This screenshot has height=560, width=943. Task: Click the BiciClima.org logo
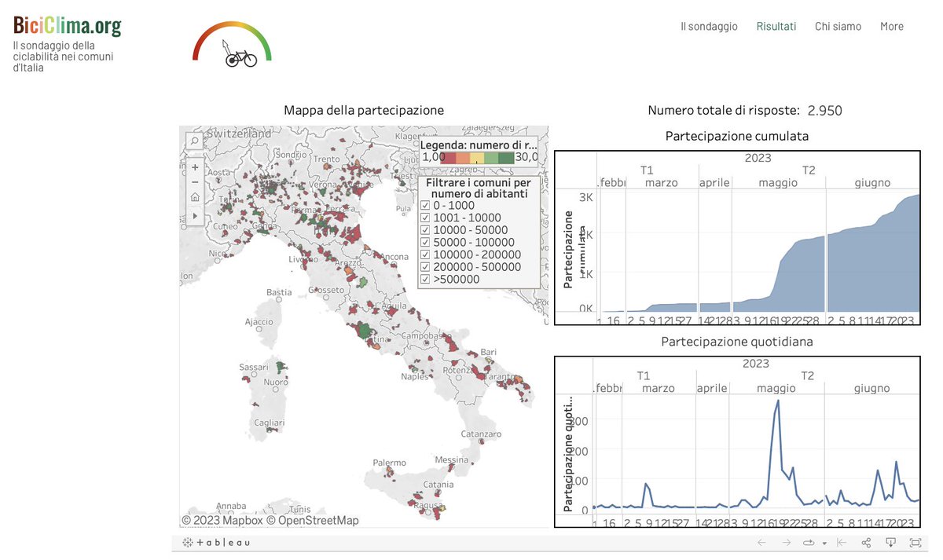[66, 25]
